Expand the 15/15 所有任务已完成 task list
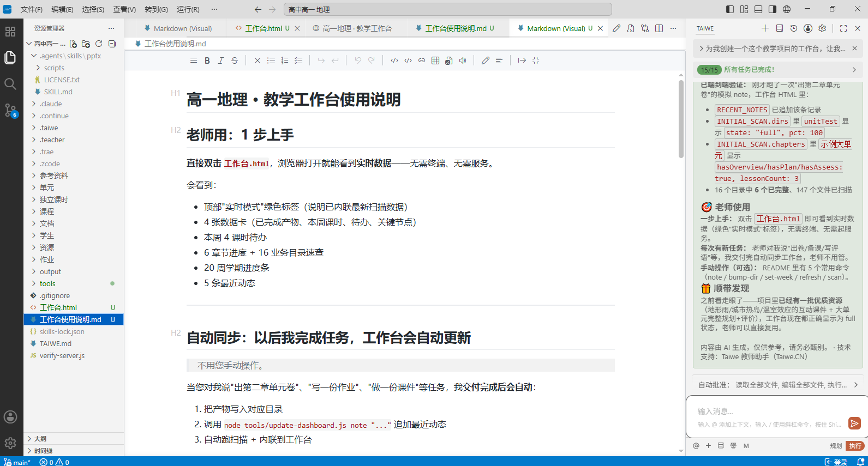The image size is (868, 466). coord(778,70)
